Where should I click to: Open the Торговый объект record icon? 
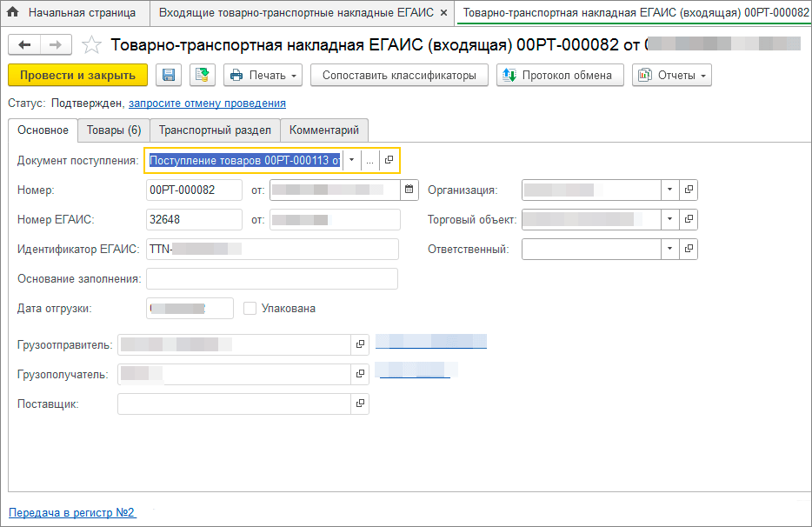click(x=689, y=219)
